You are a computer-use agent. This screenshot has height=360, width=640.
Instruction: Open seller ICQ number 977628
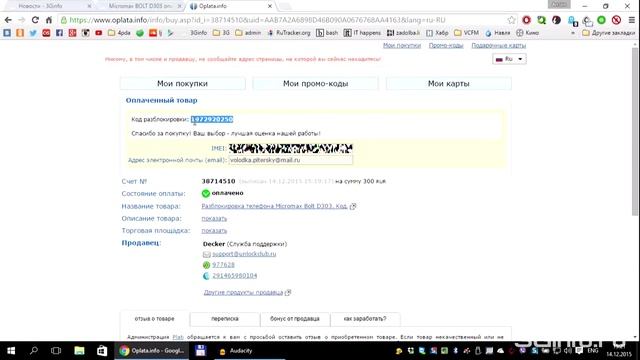point(223,265)
